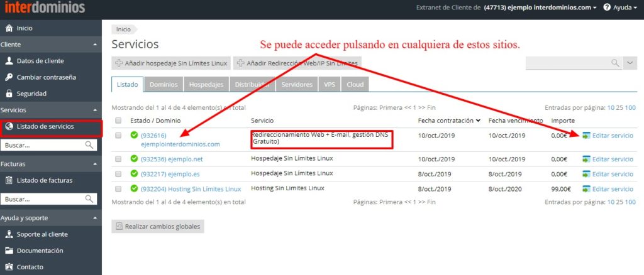The width and height of the screenshot is (644, 275).
Task: Click Primera pagination link at top
Action: pyautogui.click(x=391, y=108)
